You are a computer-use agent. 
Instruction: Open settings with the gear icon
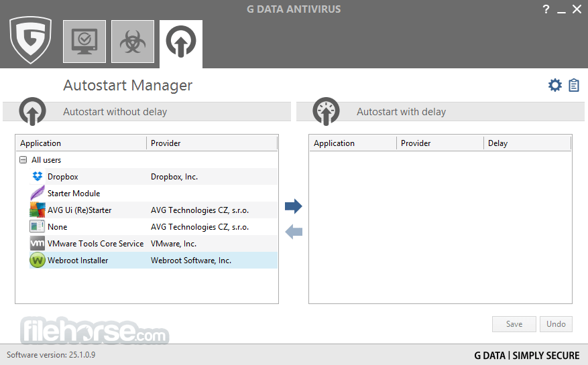tap(555, 85)
